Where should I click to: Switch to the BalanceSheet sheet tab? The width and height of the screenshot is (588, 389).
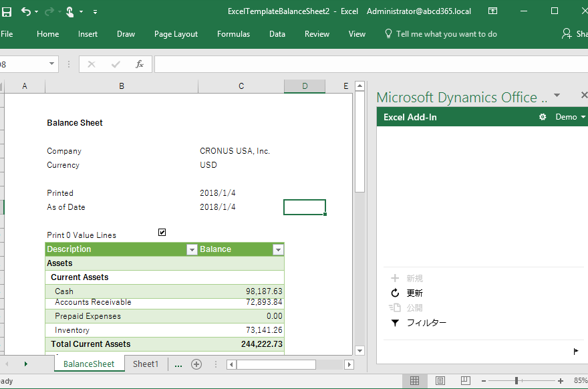89,364
